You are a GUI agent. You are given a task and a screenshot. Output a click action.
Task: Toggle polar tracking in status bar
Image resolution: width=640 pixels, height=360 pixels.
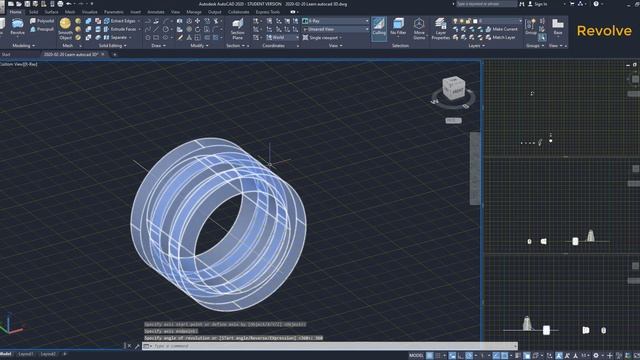469,356
